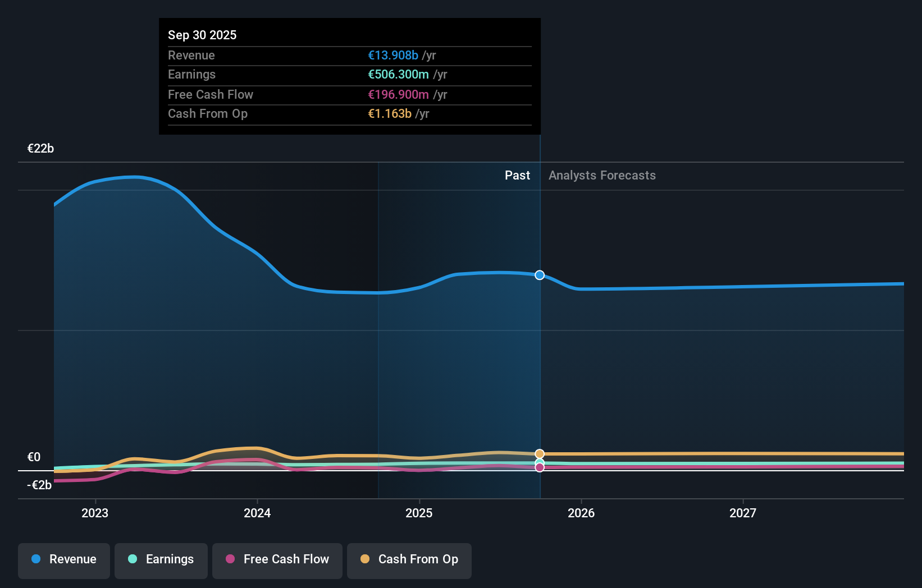Click the Earnings value €506.300m in tooltip
Screen dimensions: 922x588
(399, 74)
